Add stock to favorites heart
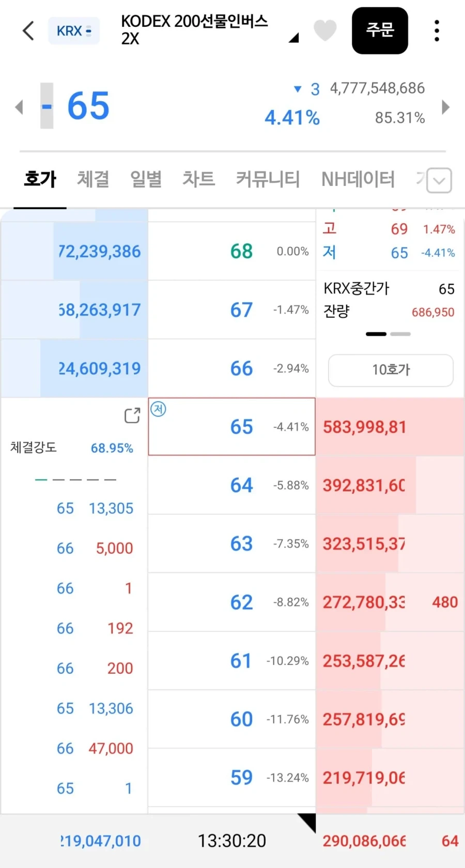 point(325,30)
